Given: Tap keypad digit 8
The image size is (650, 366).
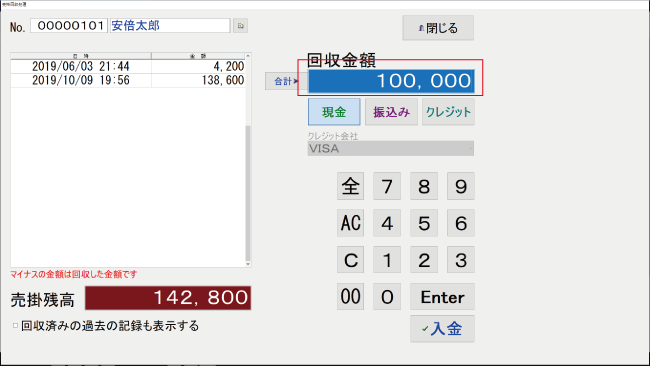Looking at the screenshot, I should point(424,186).
